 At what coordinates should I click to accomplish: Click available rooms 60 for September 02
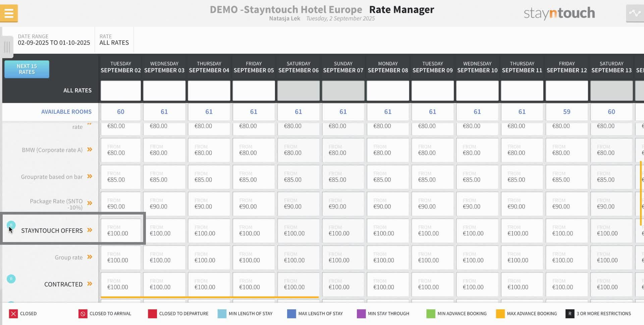[x=121, y=112]
